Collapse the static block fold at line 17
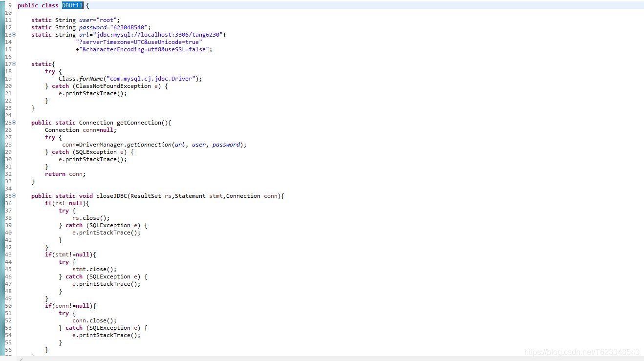The width and height of the screenshot is (644, 361). click(14, 64)
